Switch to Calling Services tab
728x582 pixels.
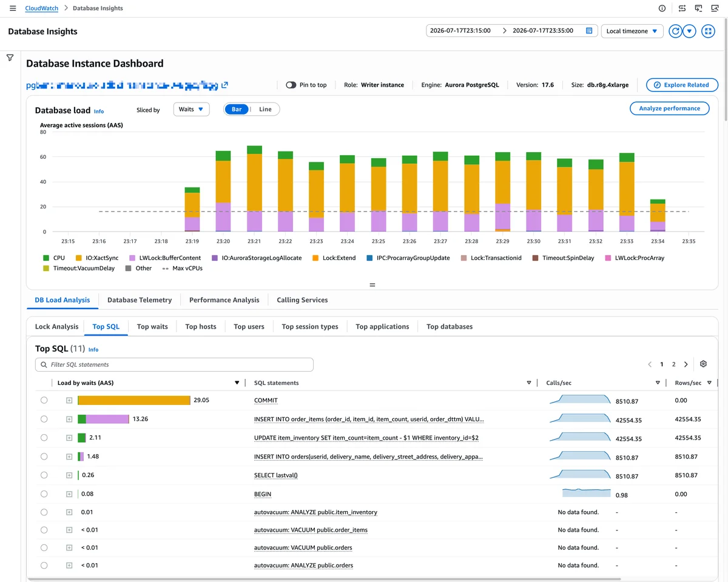(x=302, y=300)
